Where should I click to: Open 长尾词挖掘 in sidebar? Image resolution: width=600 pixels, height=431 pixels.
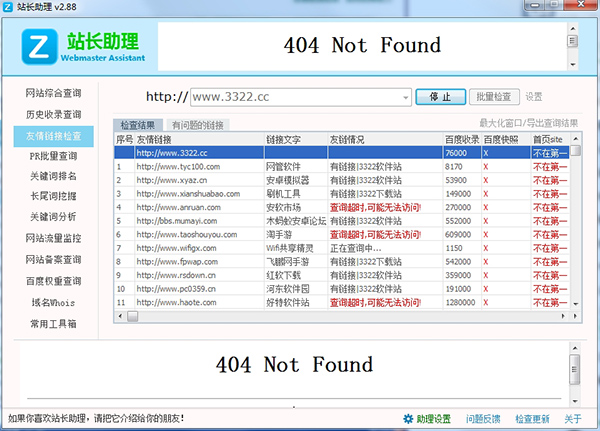click(54, 196)
